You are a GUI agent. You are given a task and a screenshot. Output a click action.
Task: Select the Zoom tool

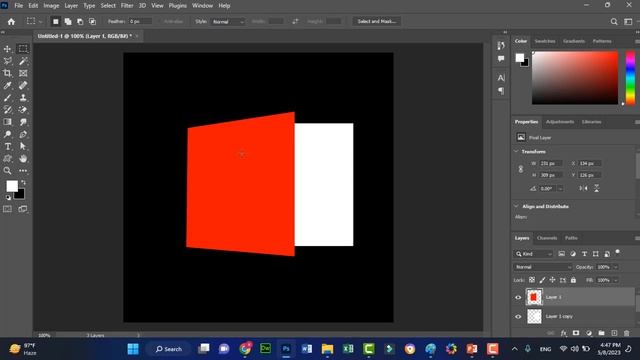(7, 171)
